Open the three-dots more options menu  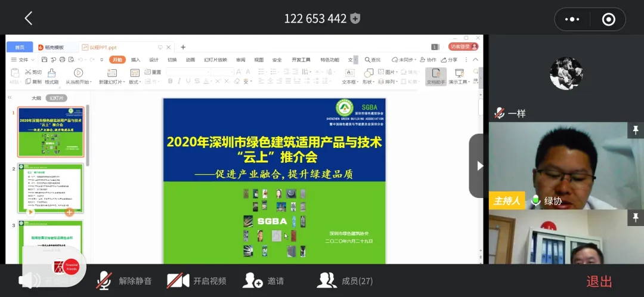pos(572,19)
